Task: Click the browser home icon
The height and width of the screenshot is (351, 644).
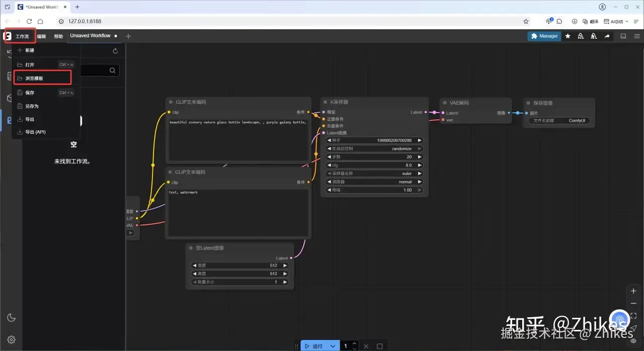Action: click(40, 22)
